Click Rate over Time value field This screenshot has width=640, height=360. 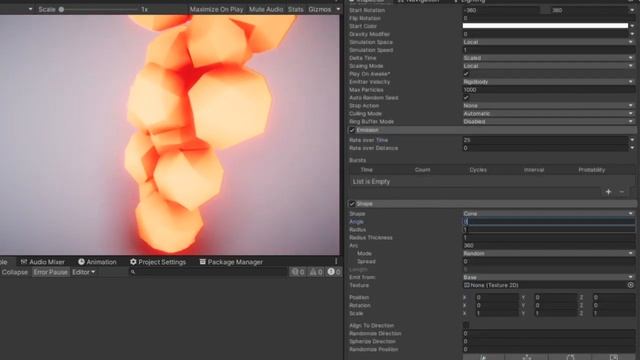point(545,140)
